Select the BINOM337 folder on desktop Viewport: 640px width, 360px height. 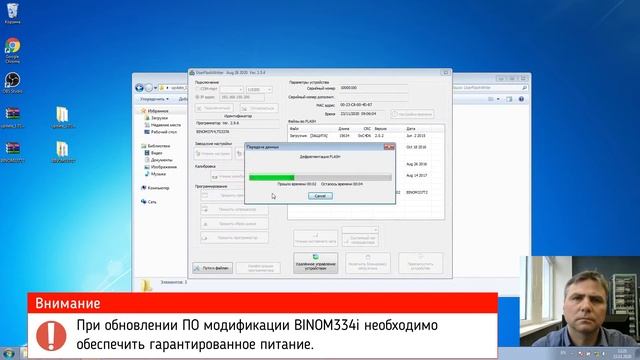[63, 152]
